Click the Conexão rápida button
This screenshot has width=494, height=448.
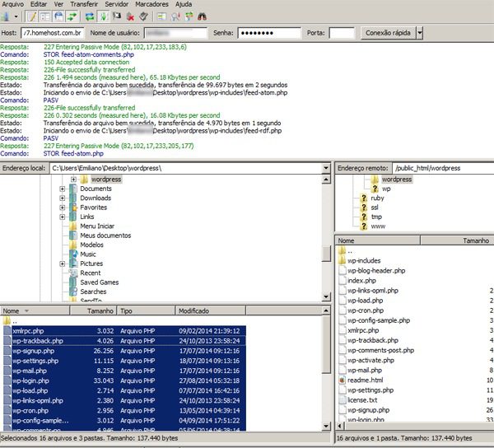[388, 33]
